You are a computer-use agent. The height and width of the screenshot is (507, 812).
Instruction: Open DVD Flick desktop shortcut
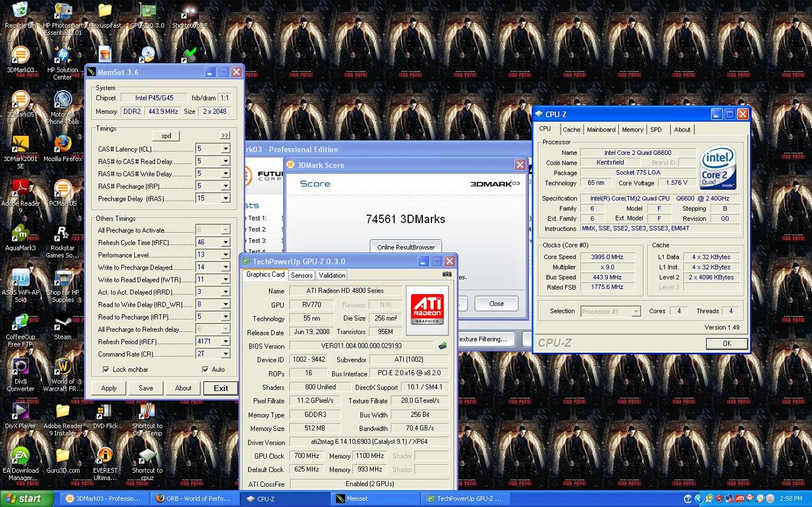tap(105, 416)
